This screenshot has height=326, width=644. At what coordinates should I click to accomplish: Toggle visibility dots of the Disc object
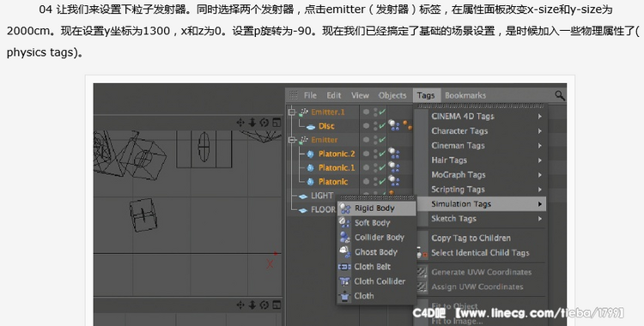pyautogui.click(x=374, y=126)
